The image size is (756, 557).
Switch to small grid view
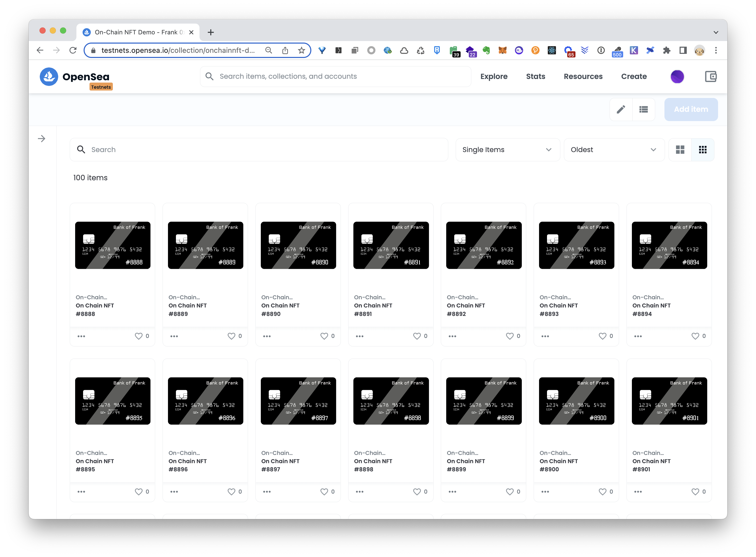tap(703, 150)
